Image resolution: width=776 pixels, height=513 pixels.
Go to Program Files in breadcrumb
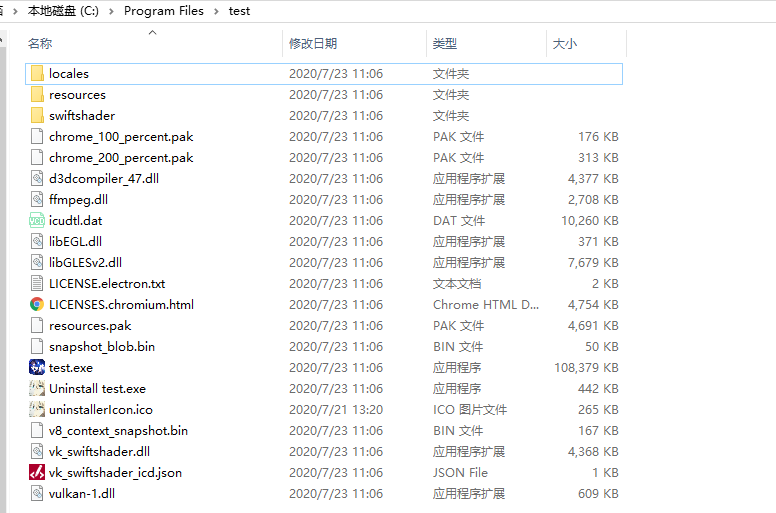[164, 11]
